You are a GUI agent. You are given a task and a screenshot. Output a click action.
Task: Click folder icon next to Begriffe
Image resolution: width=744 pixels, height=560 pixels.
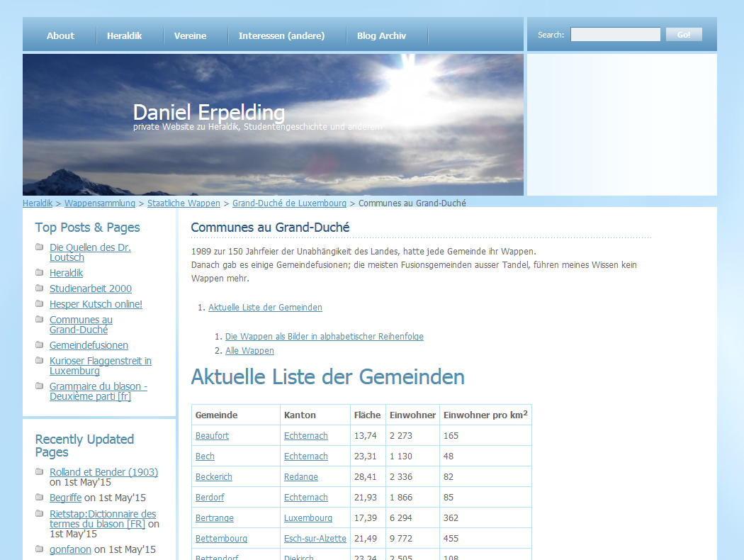40,498
